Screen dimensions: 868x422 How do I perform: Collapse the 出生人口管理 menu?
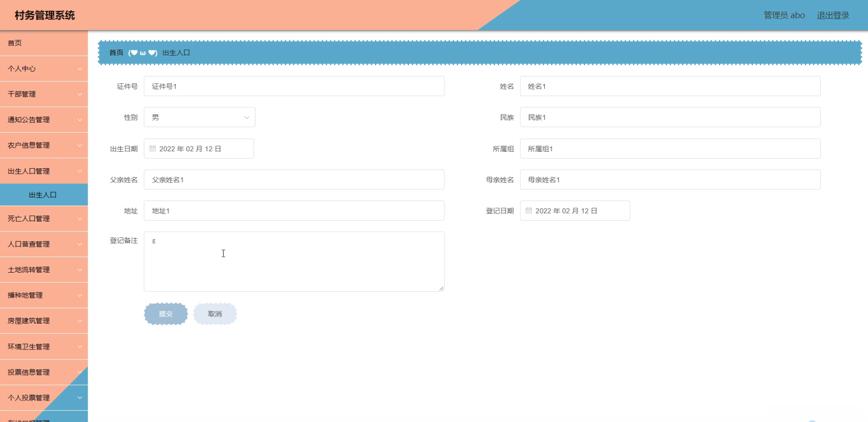tap(44, 171)
